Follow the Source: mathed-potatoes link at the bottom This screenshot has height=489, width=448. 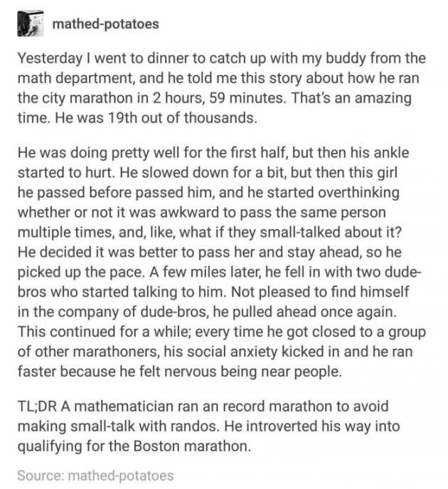tap(95, 475)
